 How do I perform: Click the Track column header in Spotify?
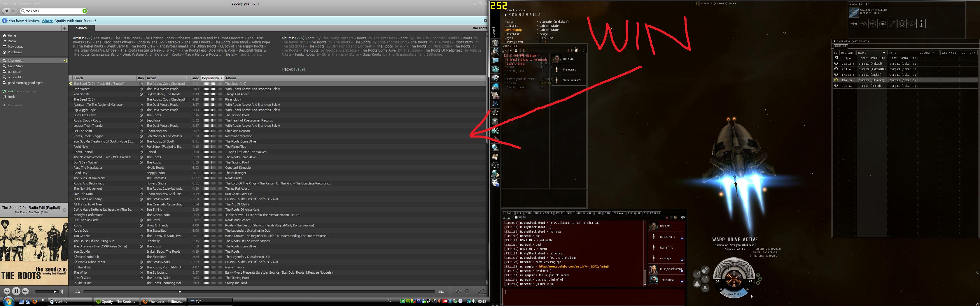(103, 78)
